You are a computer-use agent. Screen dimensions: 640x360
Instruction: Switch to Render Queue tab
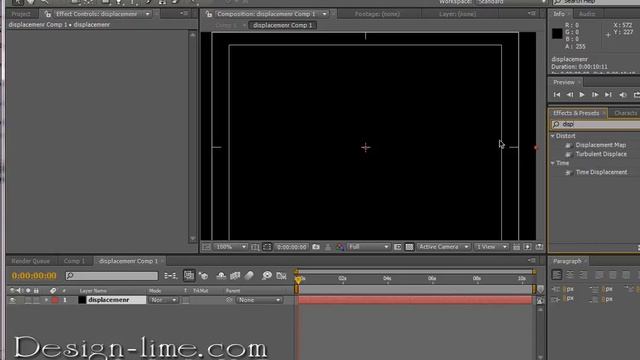click(x=31, y=261)
